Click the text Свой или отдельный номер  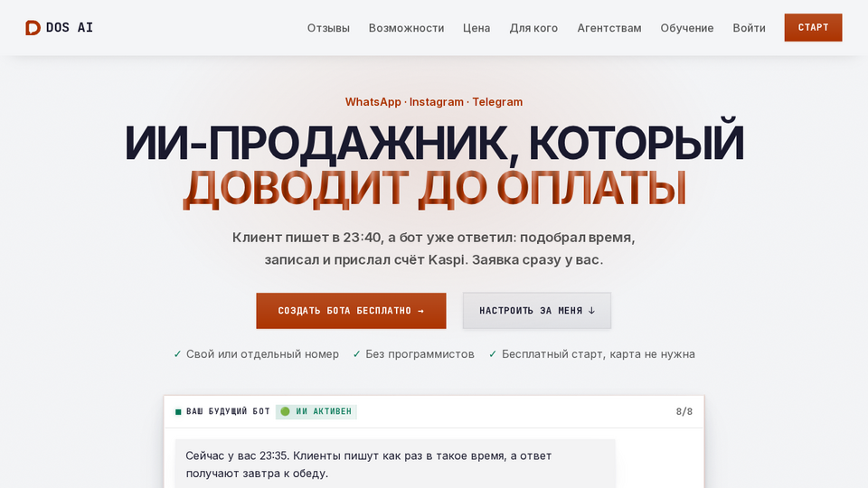click(x=262, y=354)
